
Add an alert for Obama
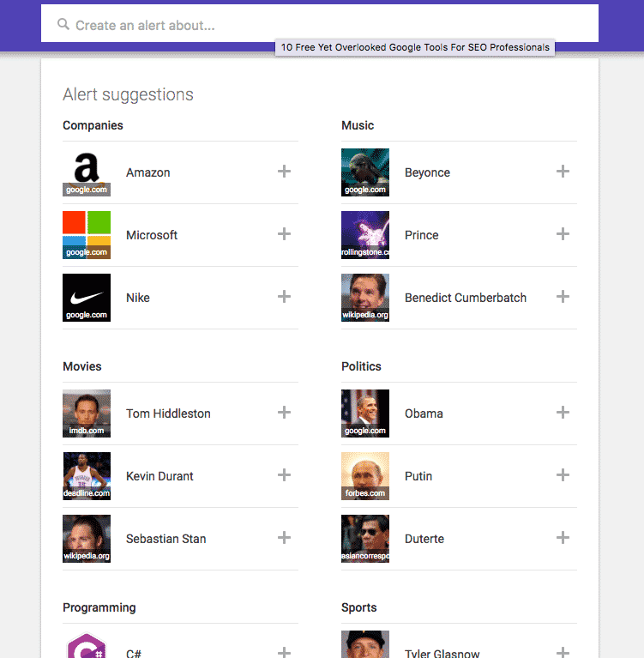[563, 413]
